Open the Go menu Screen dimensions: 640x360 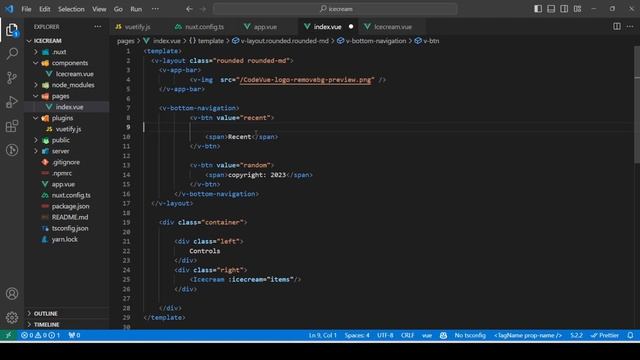118,9
